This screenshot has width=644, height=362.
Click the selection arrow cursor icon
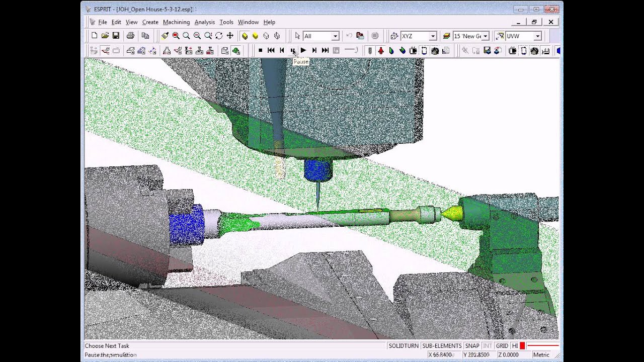[x=297, y=36]
